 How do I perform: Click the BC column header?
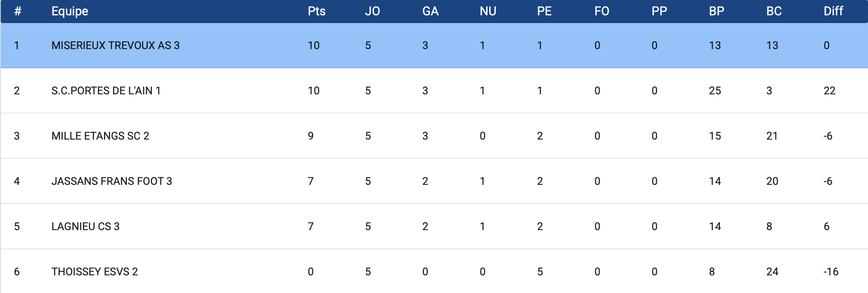point(774,11)
